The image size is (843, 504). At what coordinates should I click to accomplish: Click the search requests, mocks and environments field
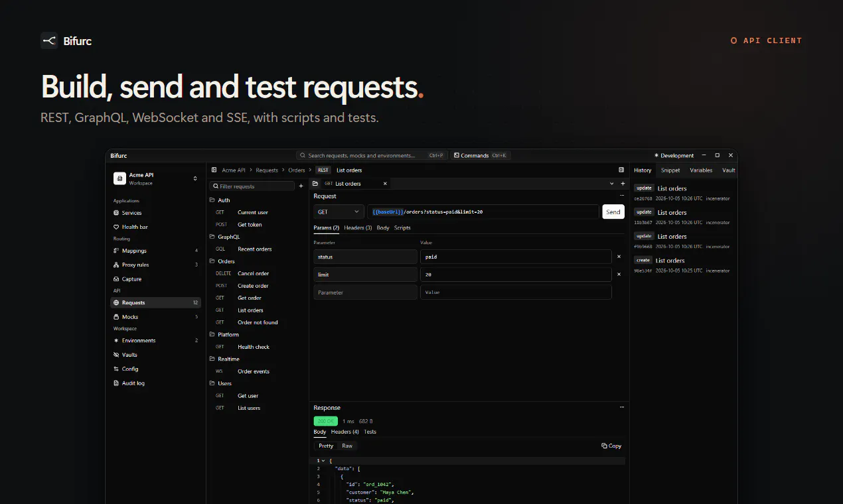click(372, 155)
